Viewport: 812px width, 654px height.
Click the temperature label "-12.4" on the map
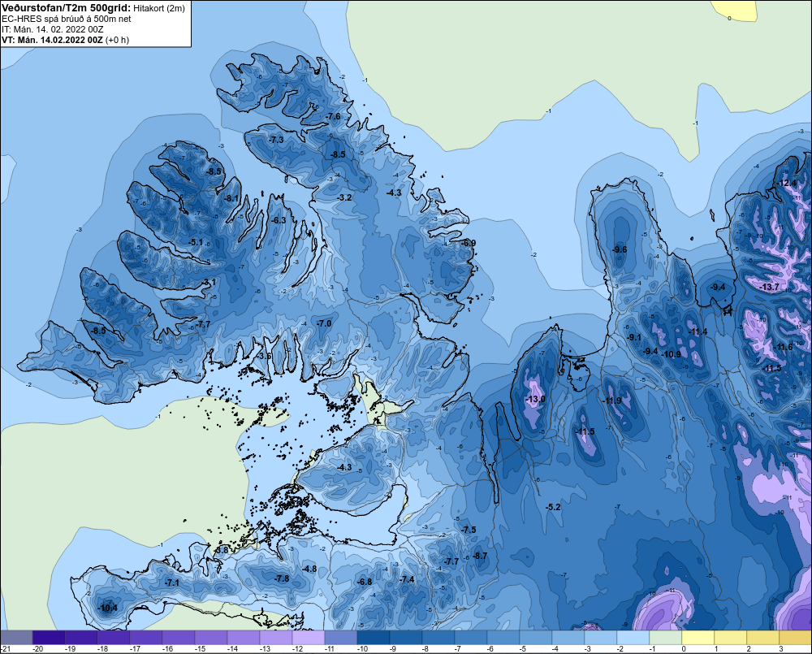click(x=787, y=183)
